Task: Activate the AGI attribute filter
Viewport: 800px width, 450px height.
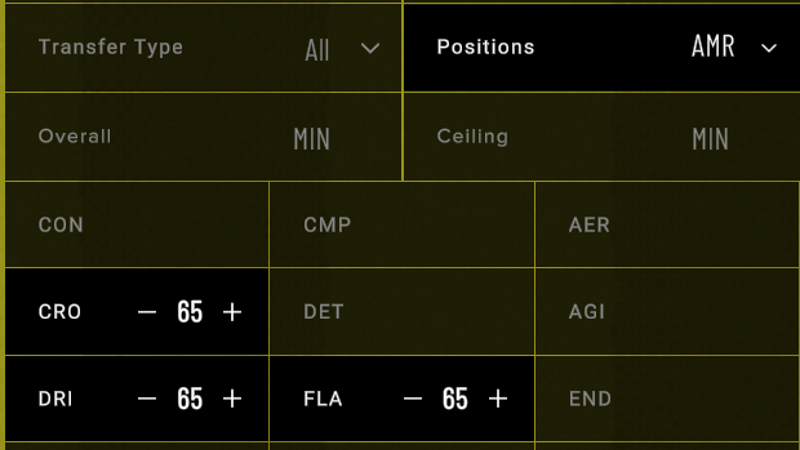Action: tap(668, 312)
